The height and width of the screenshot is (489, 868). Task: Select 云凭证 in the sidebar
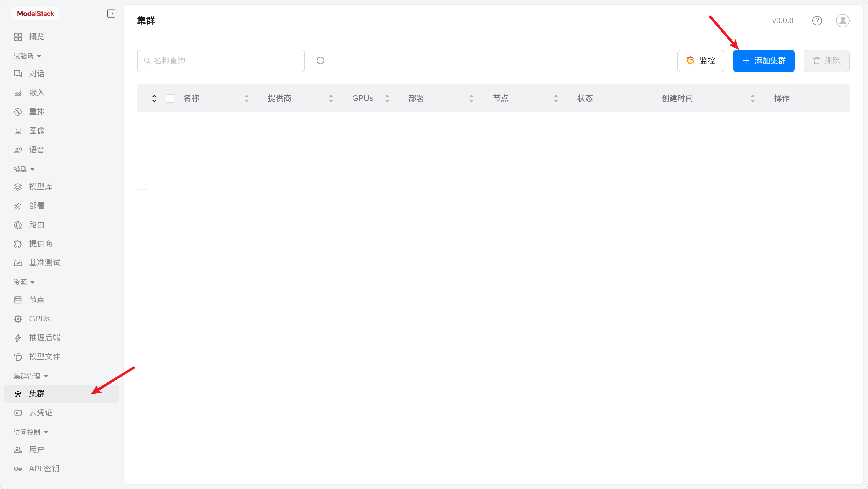click(62, 413)
